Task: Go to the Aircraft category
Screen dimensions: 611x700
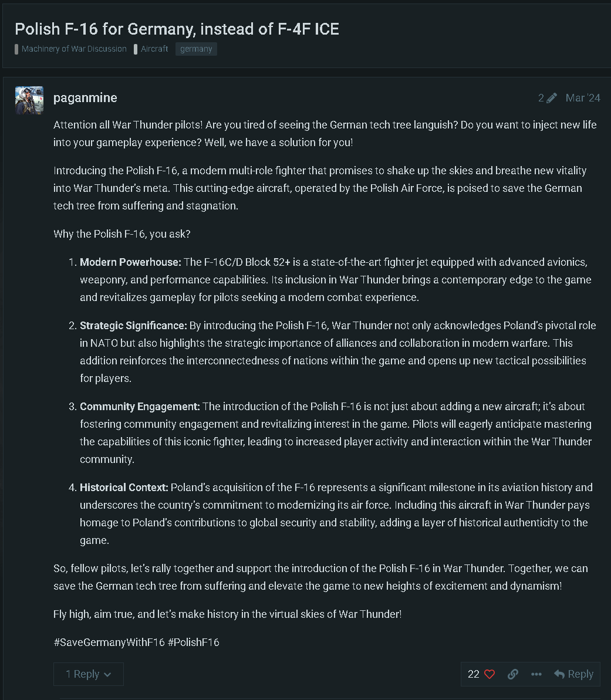Action: point(154,49)
